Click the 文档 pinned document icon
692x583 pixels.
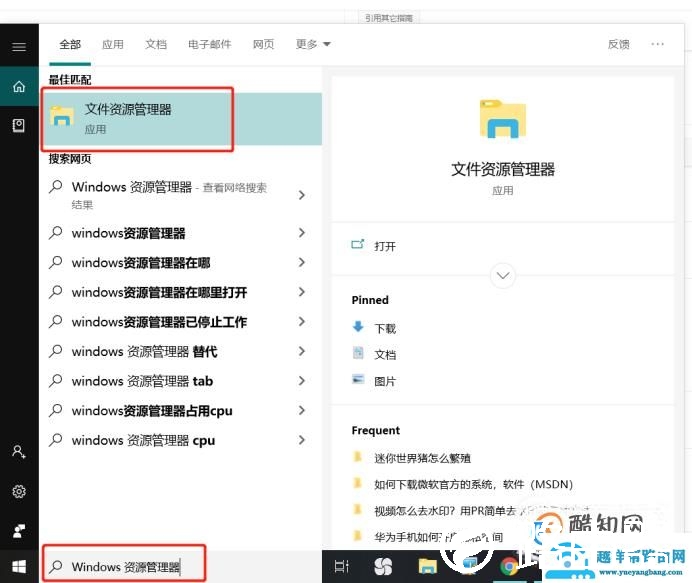click(358, 353)
